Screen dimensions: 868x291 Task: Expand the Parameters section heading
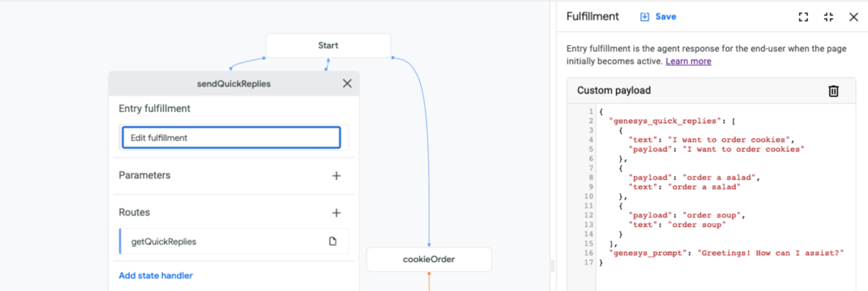pos(145,175)
